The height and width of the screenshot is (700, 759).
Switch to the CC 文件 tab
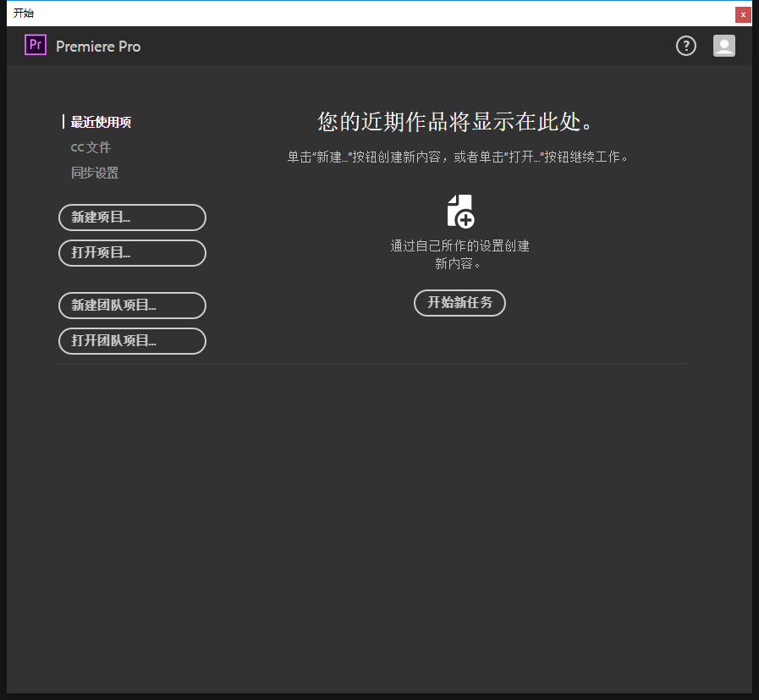(91, 147)
